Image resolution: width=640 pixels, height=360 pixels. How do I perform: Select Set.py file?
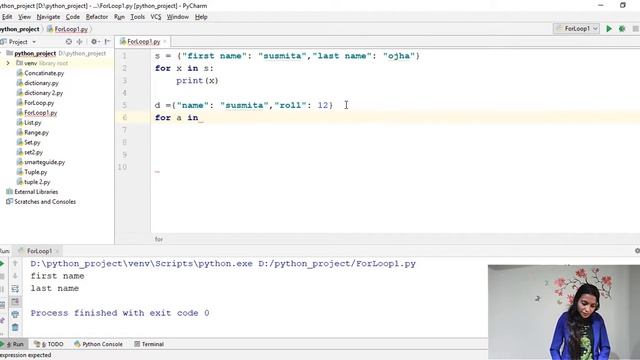pos(32,142)
